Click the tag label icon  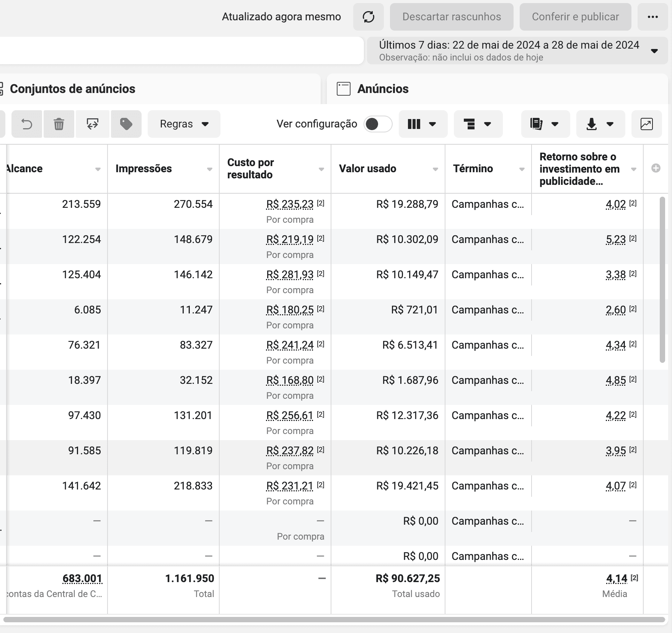coord(126,124)
